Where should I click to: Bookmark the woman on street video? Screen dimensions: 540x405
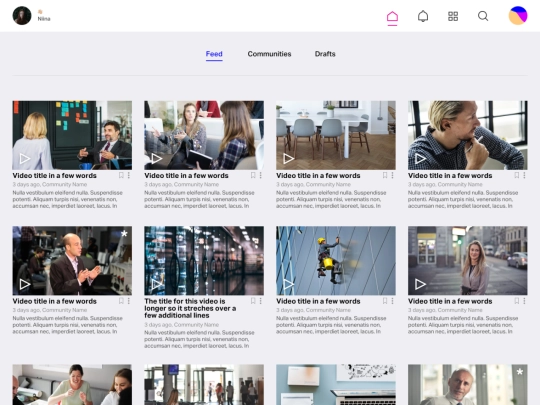click(517, 301)
